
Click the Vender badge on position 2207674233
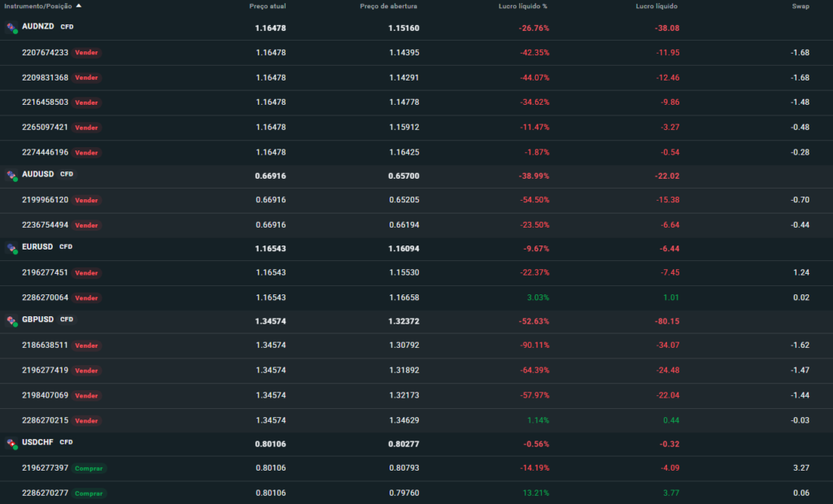coord(85,52)
